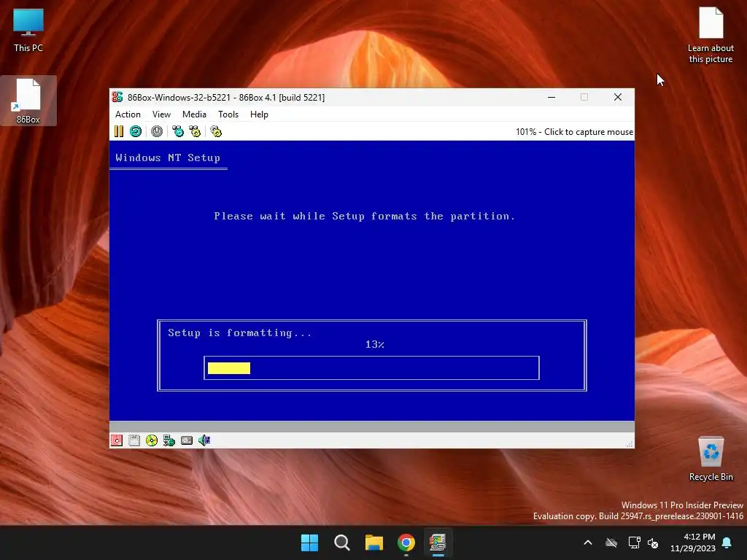Click the muted volume tray icon
Screen dimensions: 747x560
click(x=653, y=542)
